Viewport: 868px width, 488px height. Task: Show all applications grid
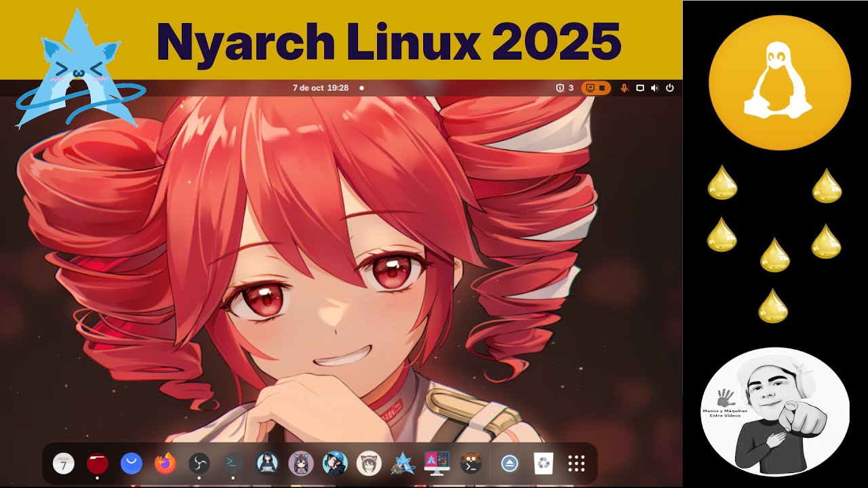coord(576,464)
